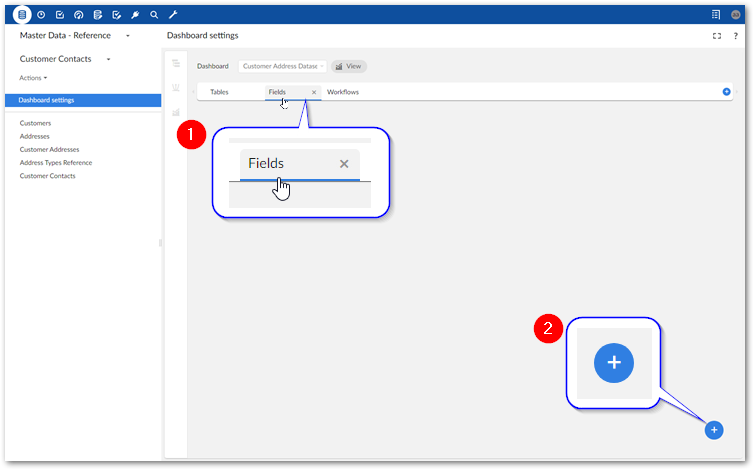Open Customer Contacts in the sidebar table list
Image resolution: width=754 pixels, height=470 pixels.
[x=48, y=176]
